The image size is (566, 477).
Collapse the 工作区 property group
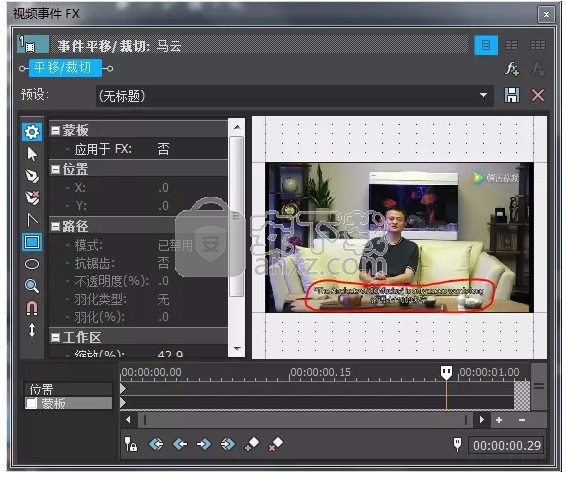point(55,338)
